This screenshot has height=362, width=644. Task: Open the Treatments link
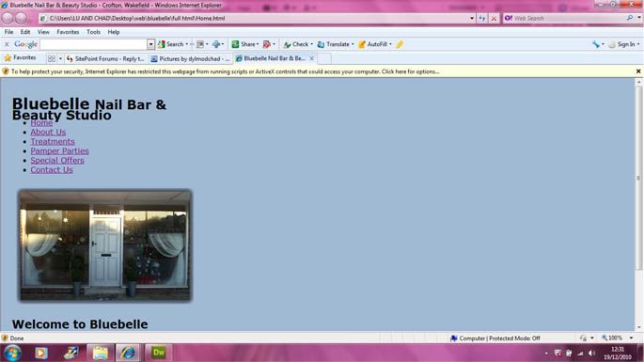[x=53, y=141]
